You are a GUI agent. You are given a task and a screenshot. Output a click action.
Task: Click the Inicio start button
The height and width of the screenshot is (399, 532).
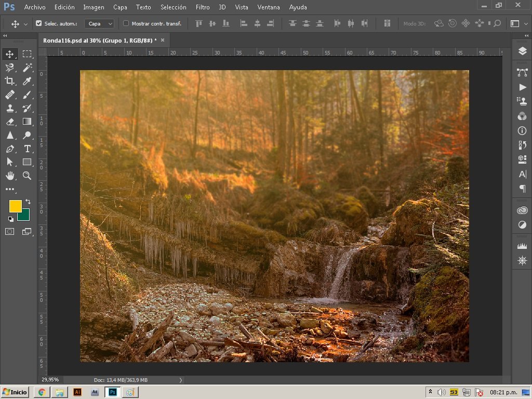[15, 392]
